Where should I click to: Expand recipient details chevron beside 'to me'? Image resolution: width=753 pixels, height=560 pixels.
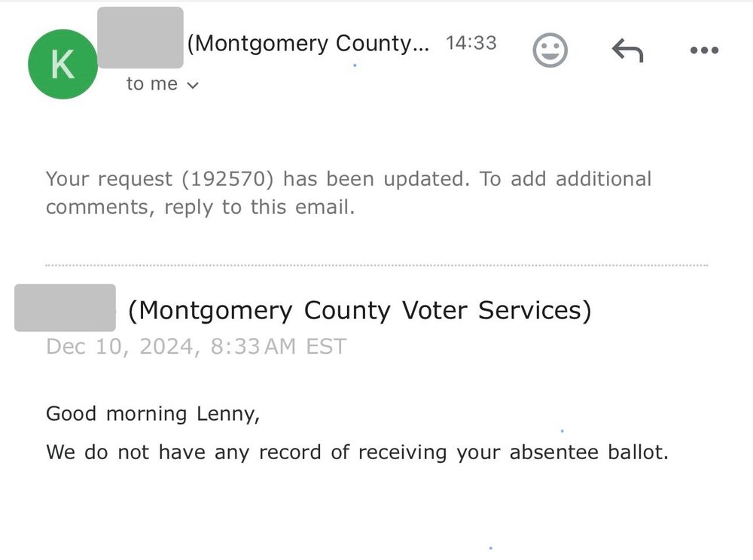pos(193,85)
